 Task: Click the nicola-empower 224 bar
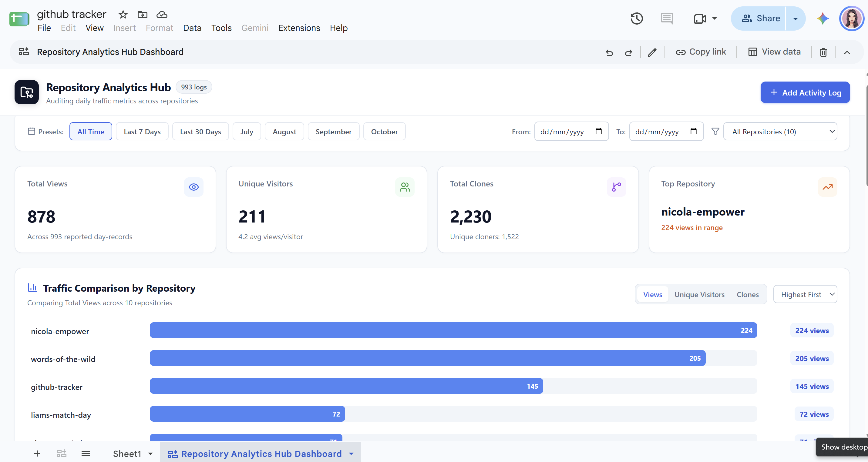(453, 330)
